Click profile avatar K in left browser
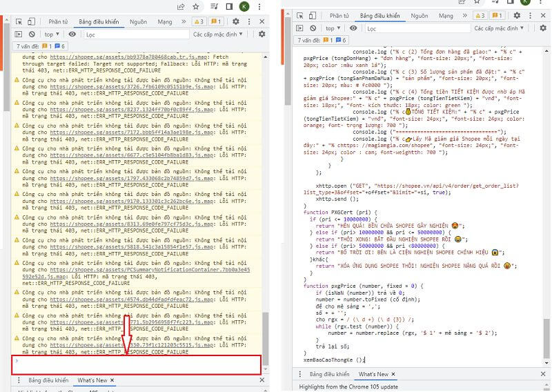 click(x=244, y=6)
